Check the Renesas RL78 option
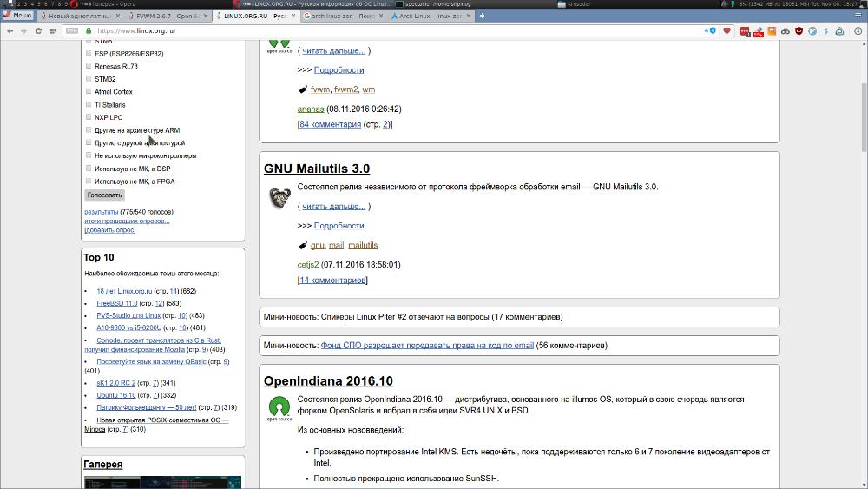Screen dimensions: 868x489 89,66
